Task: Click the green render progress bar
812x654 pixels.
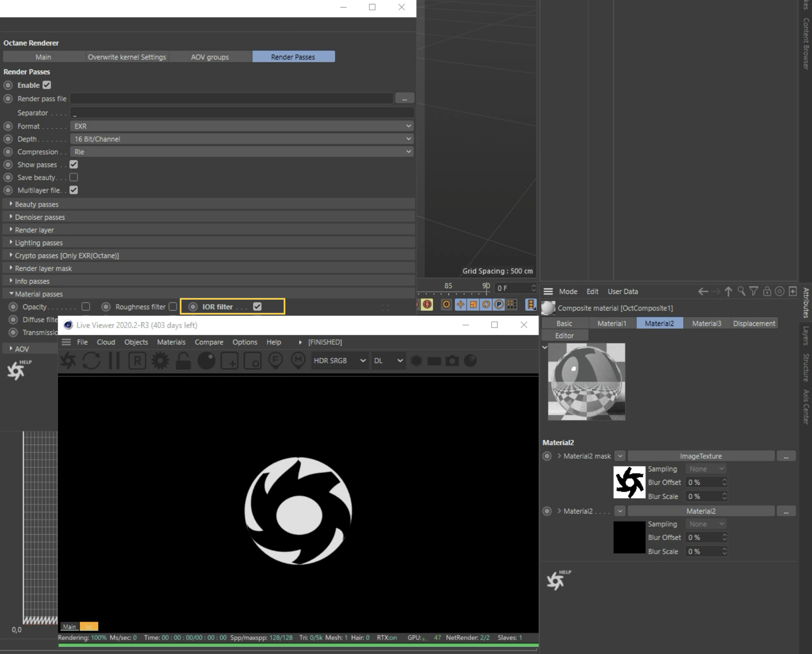Action: pyautogui.click(x=298, y=645)
